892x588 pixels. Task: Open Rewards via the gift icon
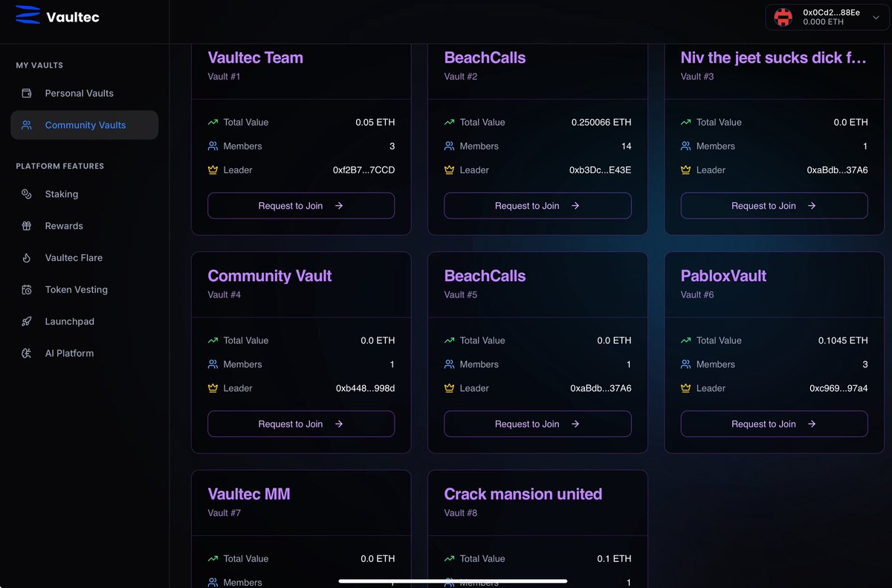pos(25,226)
